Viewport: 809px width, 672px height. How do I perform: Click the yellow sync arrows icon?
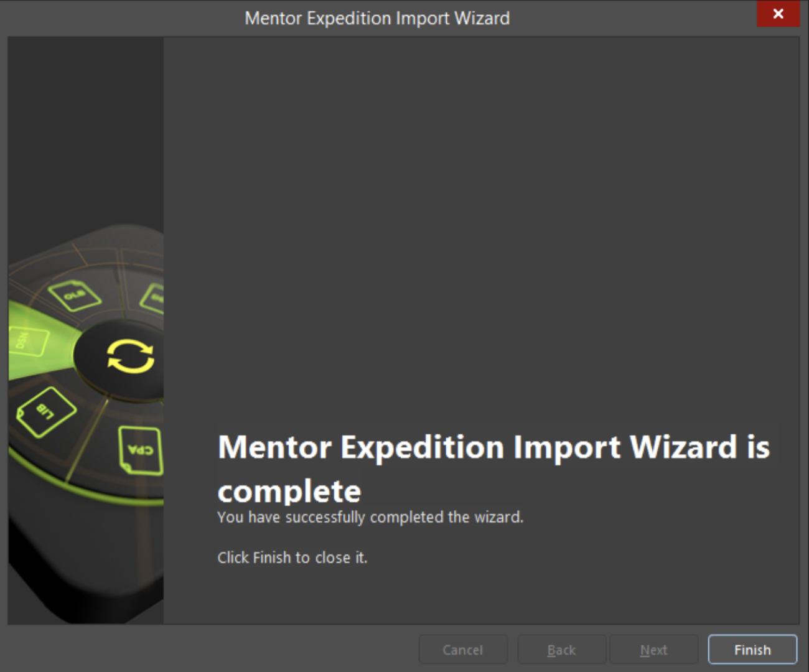[x=131, y=356]
